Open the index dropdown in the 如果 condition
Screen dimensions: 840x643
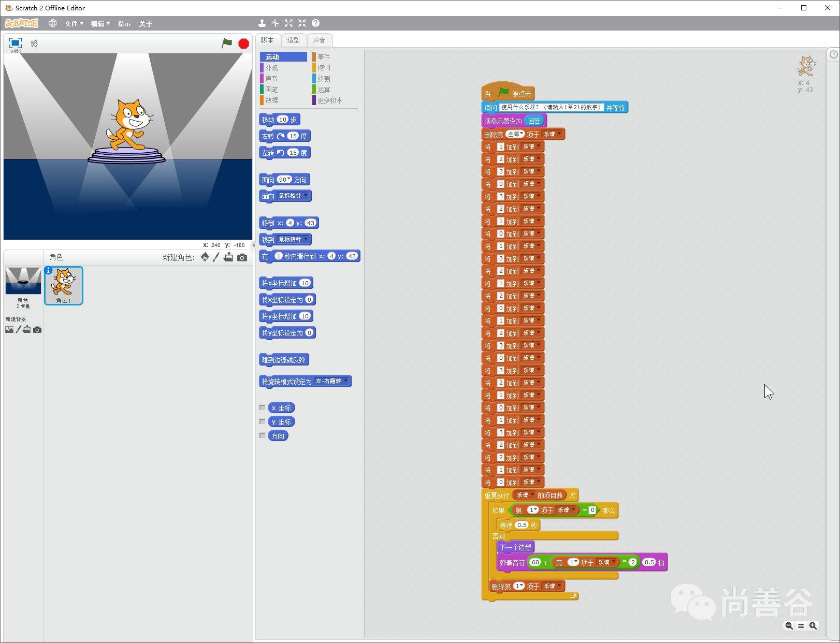pyautogui.click(x=533, y=510)
